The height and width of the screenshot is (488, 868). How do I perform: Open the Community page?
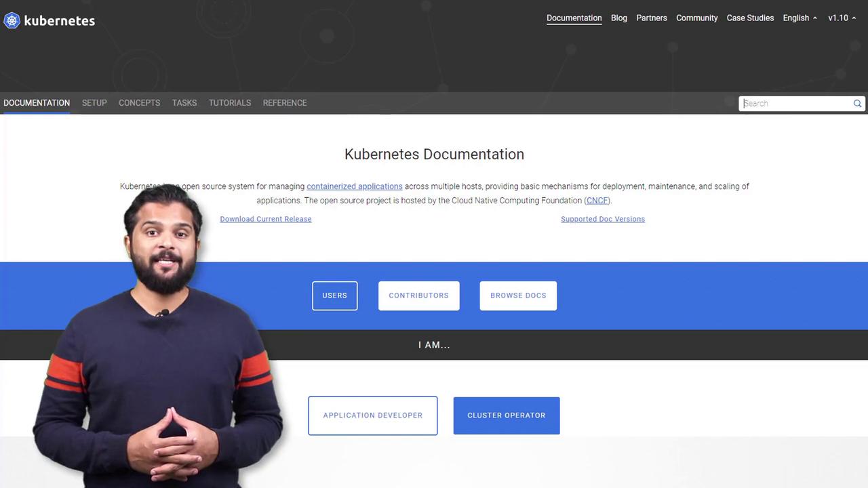point(697,18)
